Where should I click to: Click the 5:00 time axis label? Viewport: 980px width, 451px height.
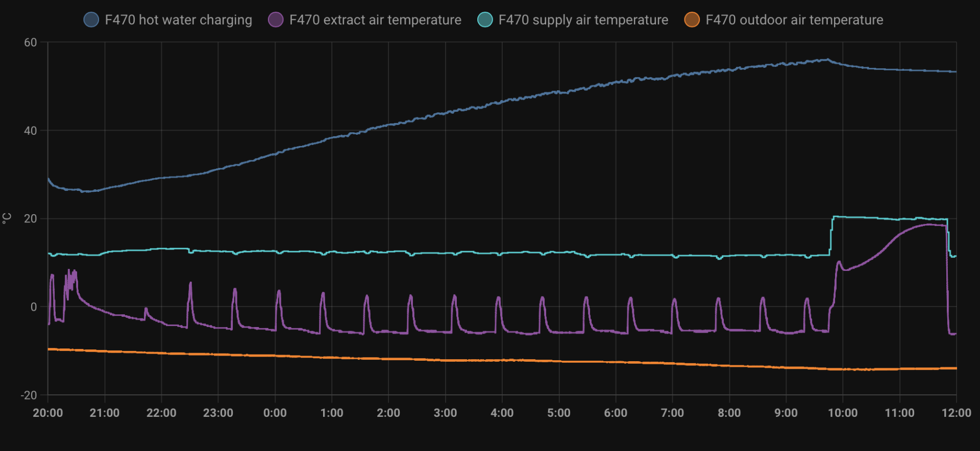[559, 413]
